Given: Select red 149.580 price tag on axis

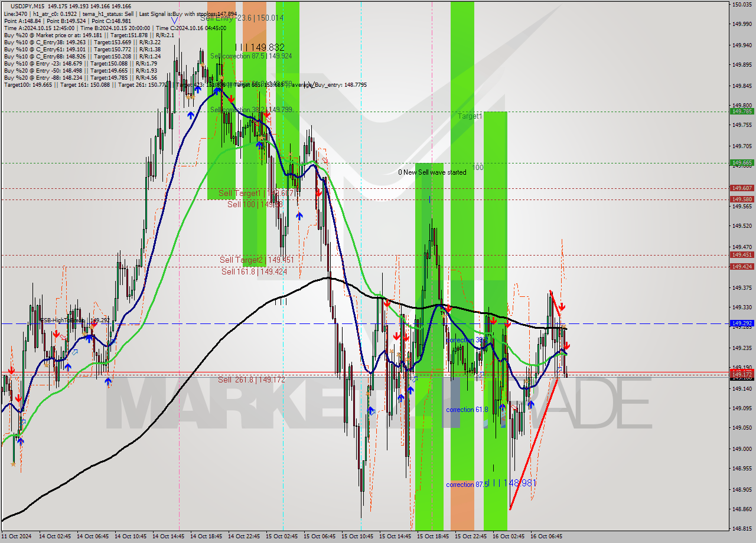Looking at the screenshot, I should pos(742,199).
